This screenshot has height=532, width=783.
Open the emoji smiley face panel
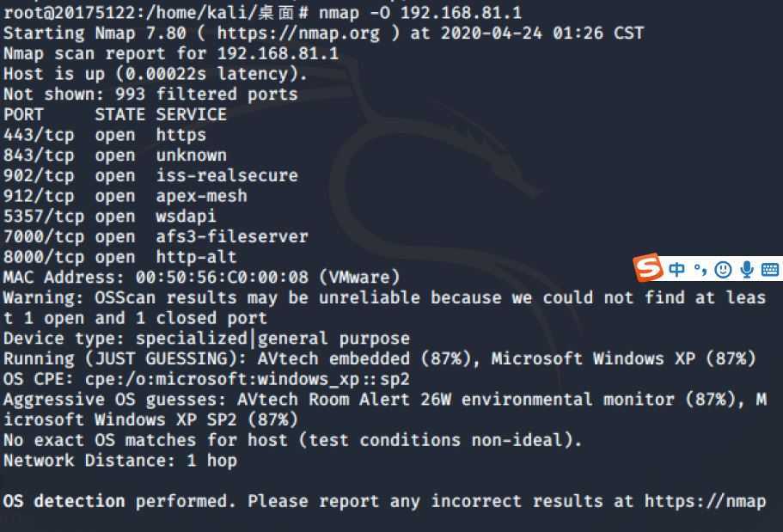tap(723, 270)
